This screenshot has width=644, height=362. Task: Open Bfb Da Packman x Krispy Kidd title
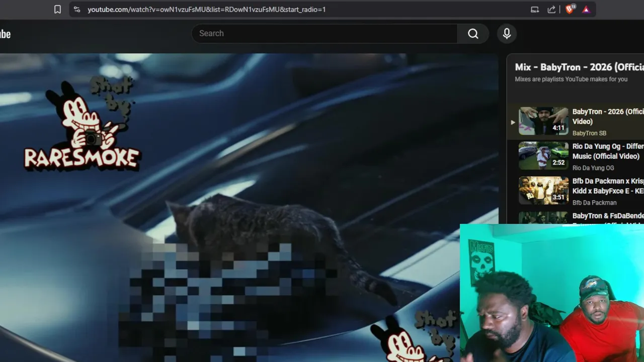[x=608, y=186]
